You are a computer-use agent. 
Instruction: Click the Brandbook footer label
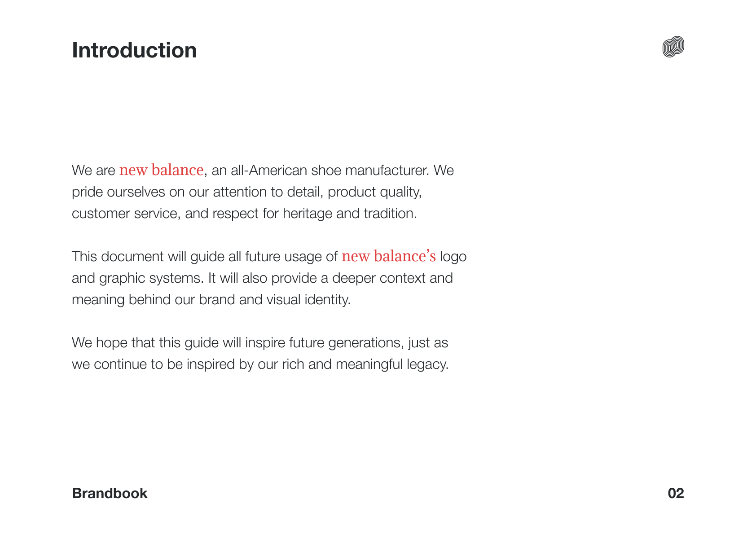[110, 493]
